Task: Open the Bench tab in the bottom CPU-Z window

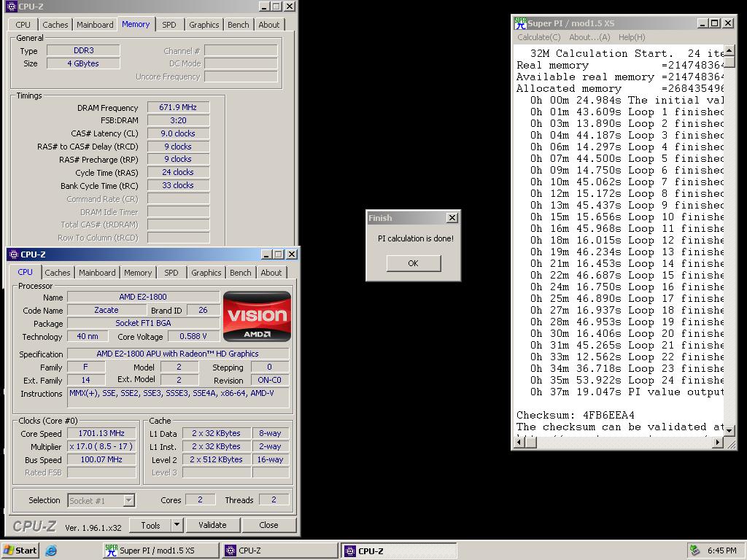Action: pyautogui.click(x=240, y=273)
